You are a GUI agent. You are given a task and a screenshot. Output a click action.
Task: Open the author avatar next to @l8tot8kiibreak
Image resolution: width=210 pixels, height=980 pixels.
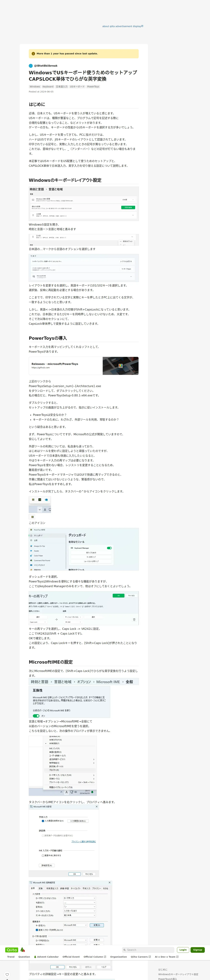pos(31,66)
